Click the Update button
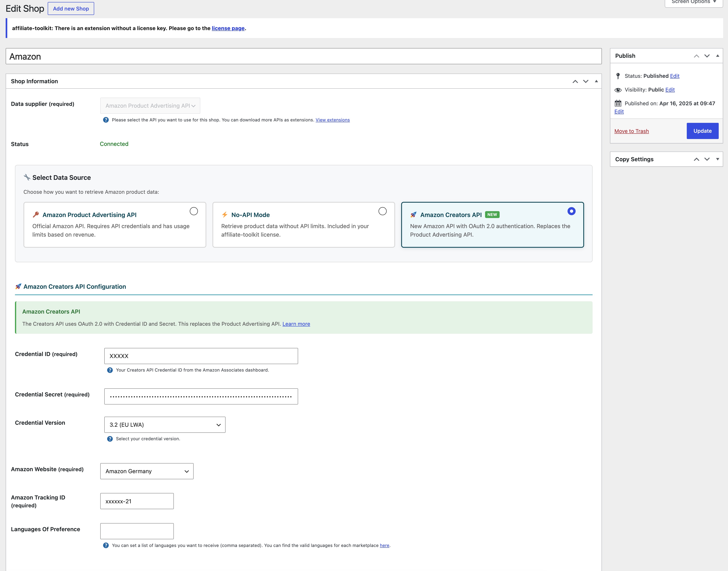Viewport: 728px width, 571px height. [x=702, y=131]
